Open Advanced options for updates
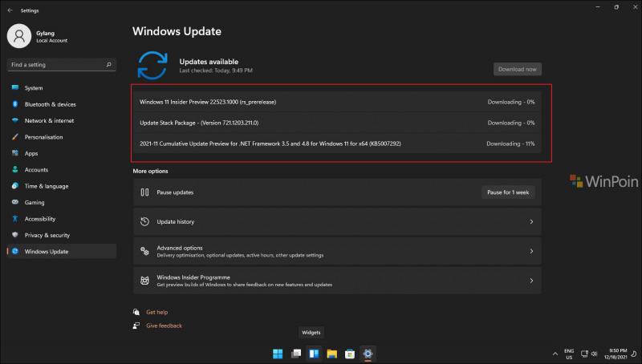 (336, 251)
